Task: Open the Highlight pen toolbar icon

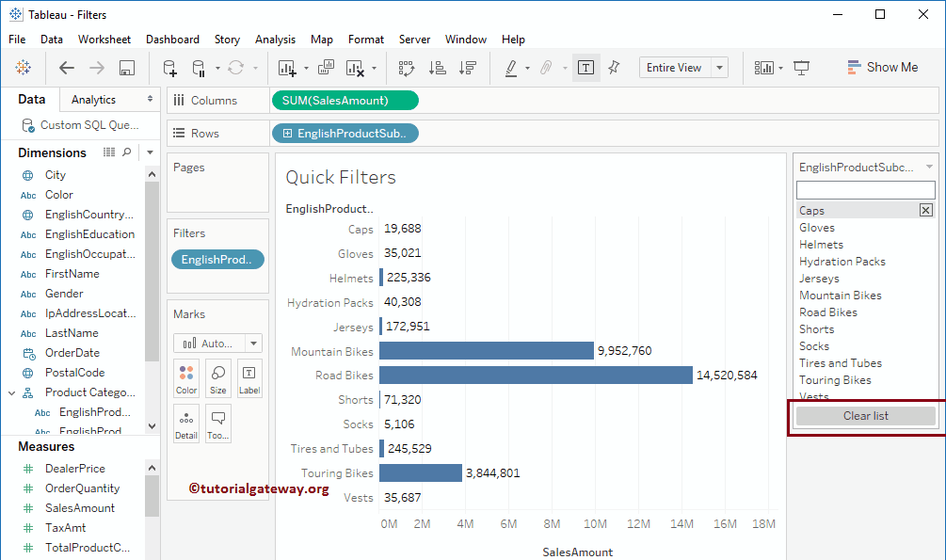Action: pyautogui.click(x=511, y=68)
